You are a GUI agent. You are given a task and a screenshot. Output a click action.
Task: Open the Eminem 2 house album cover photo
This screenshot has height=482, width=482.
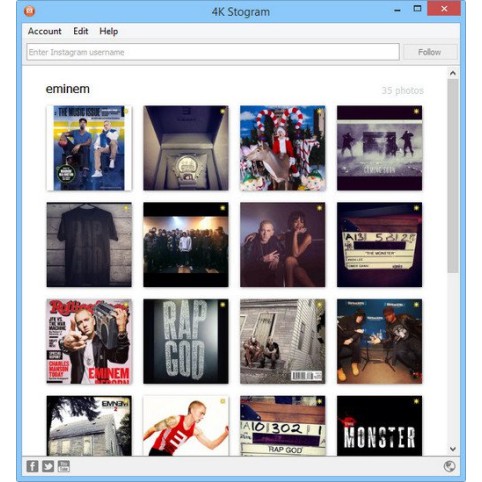tap(89, 426)
